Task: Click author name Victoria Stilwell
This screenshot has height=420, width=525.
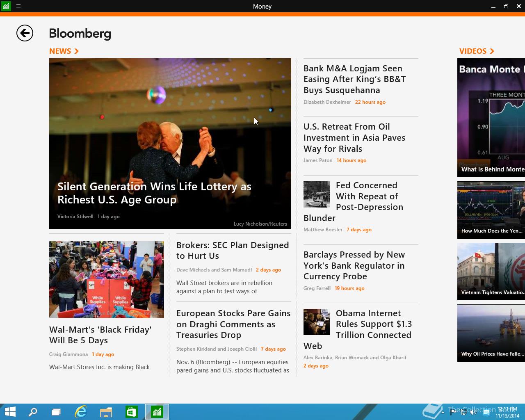Action: [75, 217]
